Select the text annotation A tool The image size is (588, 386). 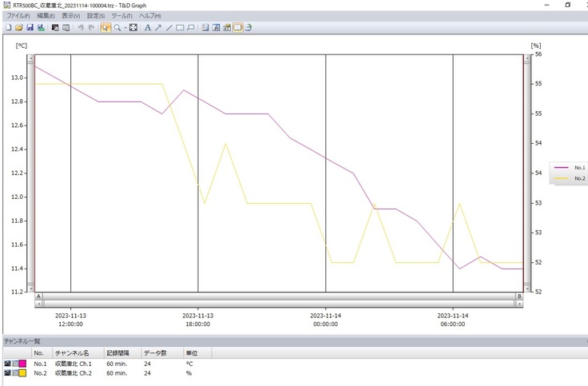point(147,27)
